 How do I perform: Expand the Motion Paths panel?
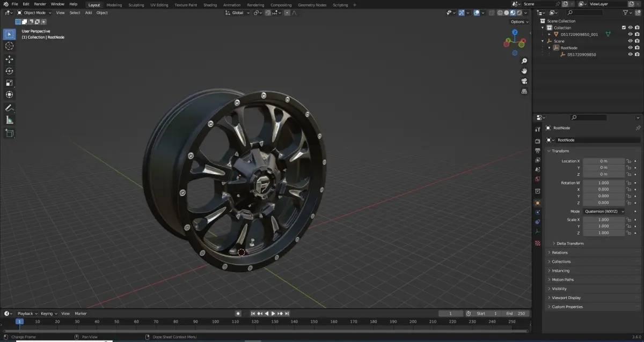tap(562, 280)
